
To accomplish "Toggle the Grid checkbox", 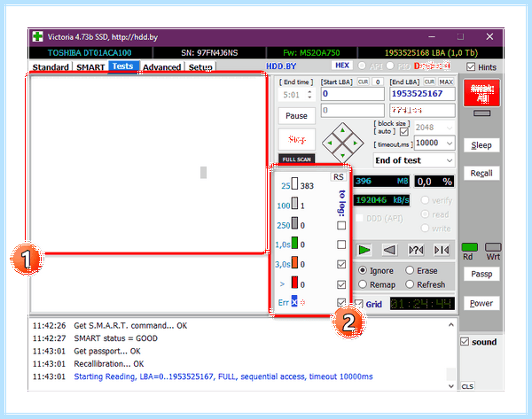I will click(x=358, y=304).
